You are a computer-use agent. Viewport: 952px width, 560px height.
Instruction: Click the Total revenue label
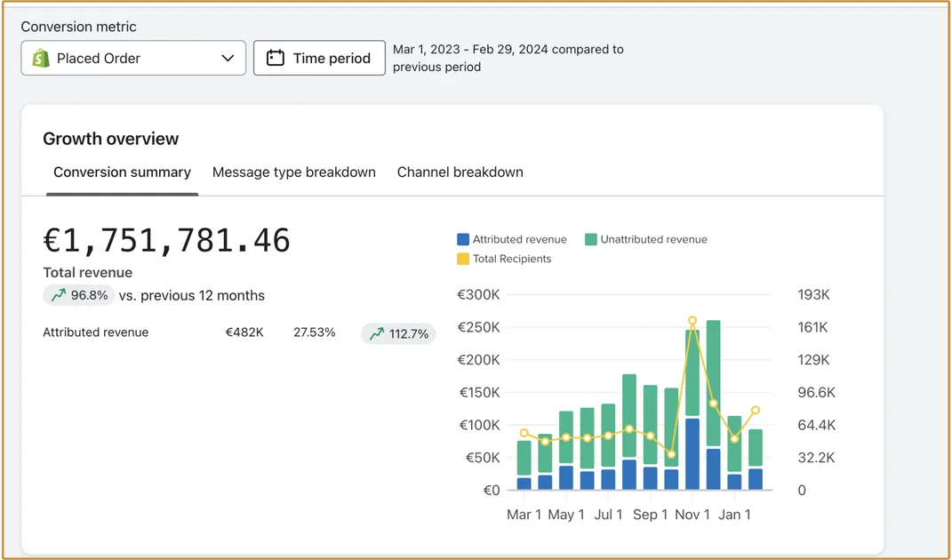point(87,273)
